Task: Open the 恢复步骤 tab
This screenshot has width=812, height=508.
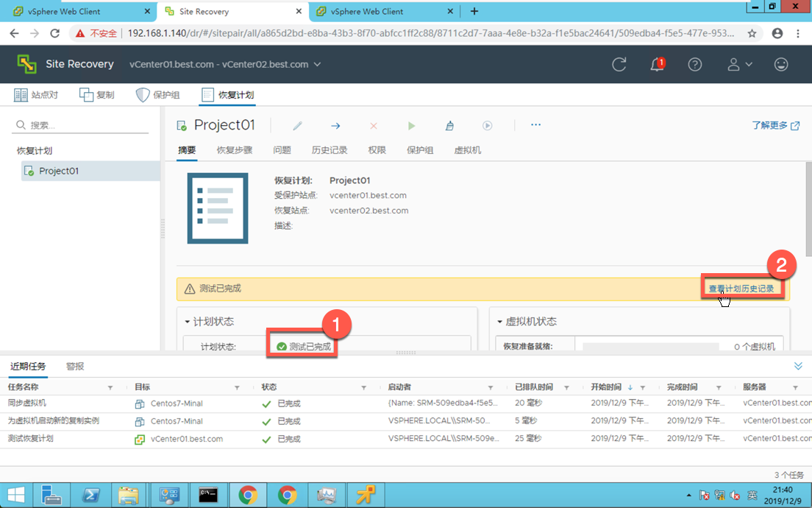Action: (x=235, y=150)
